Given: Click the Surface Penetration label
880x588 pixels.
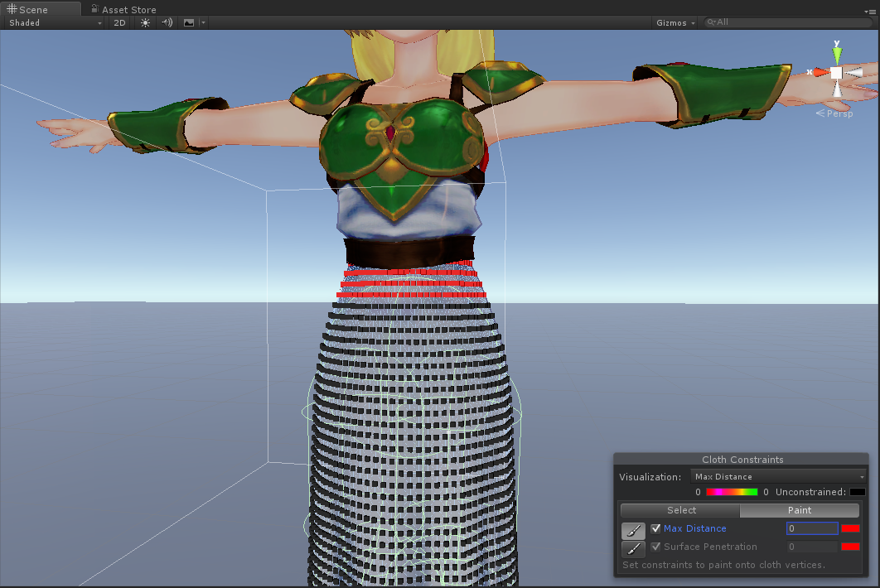Looking at the screenshot, I should (710, 547).
